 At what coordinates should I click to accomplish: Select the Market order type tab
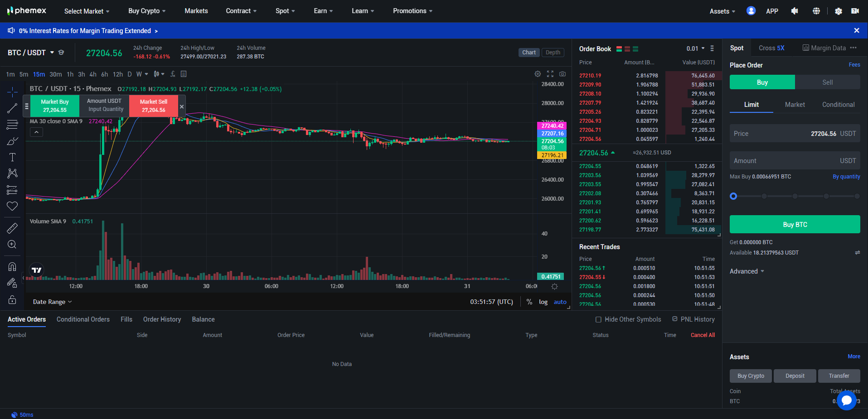click(795, 105)
